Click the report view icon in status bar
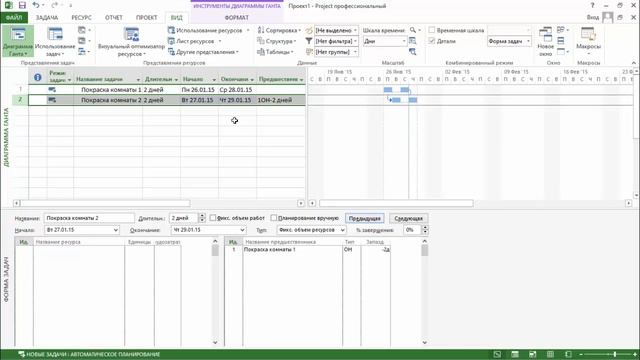 tap(568, 354)
